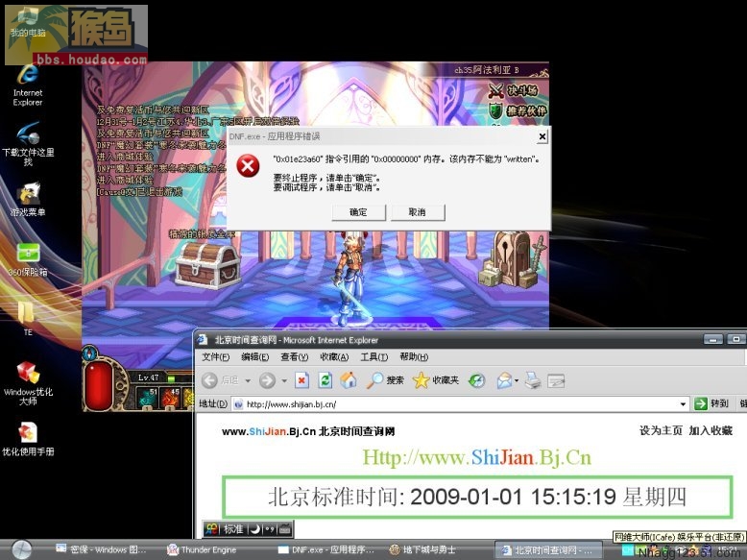Image resolution: width=747 pixels, height=560 pixels.
Task: Click the 推荐伙伴 shield icon in game
Action: [495, 111]
